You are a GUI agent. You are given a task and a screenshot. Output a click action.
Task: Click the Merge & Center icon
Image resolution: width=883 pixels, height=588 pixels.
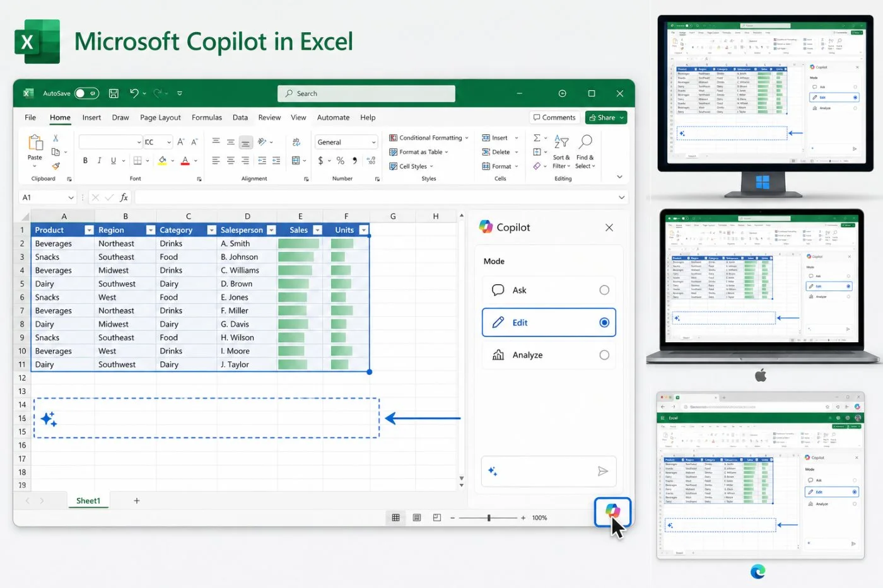296,161
